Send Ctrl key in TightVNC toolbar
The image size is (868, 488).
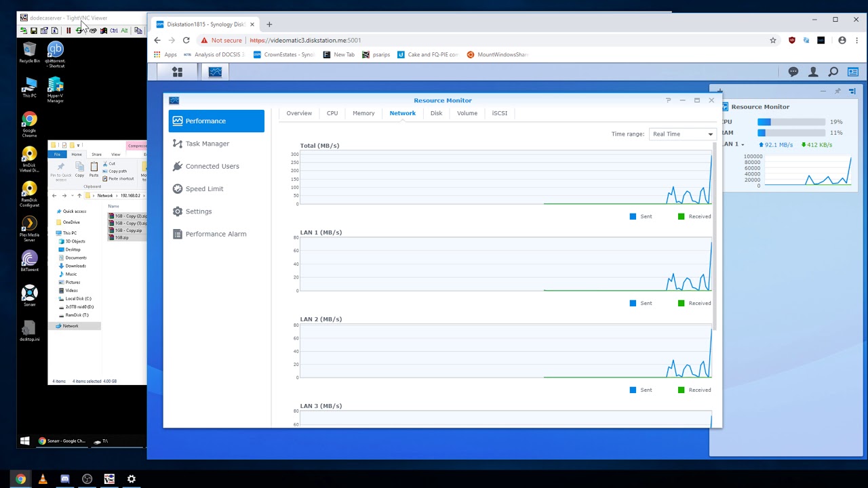pyautogui.click(x=113, y=30)
